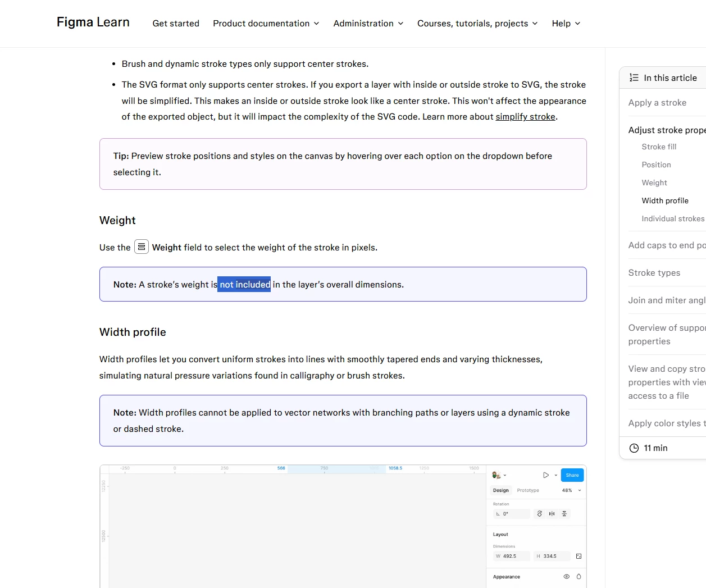Click the blend mode droplet icon

(579, 577)
